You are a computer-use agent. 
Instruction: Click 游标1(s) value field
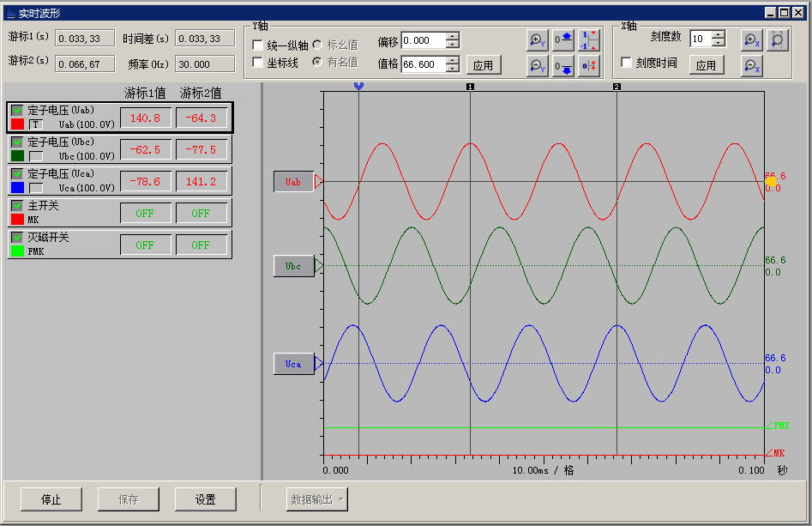click(85, 39)
